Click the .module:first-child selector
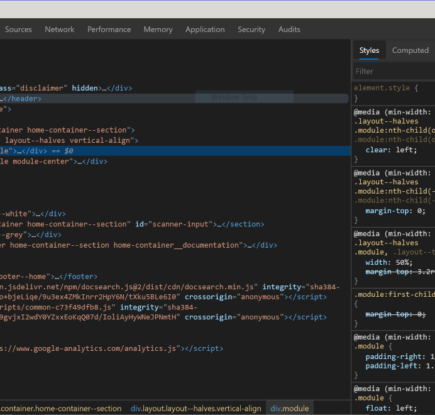 coord(394,295)
